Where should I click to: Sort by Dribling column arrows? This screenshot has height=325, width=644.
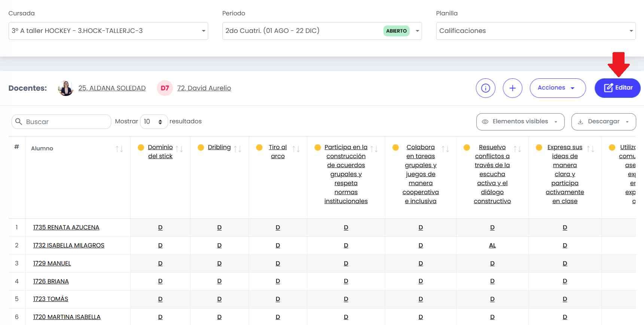tap(238, 149)
